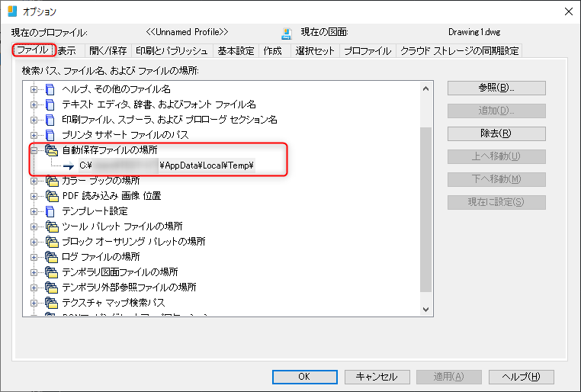The height and width of the screenshot is (392, 581).
Task: Select PDF 読み込み 画像 位置 label
Action: 111,196
